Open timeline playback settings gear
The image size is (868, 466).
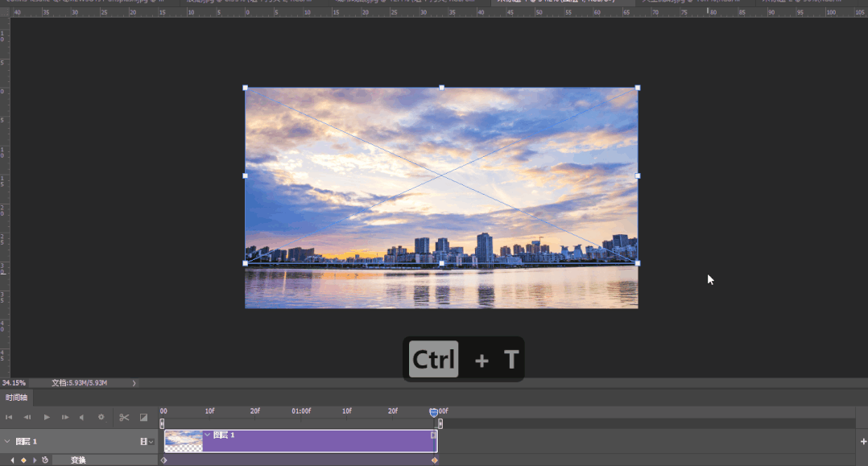pos(101,417)
